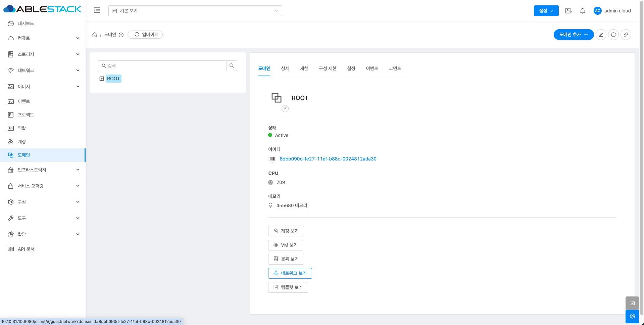Click the 네트워크 보기 button
Screen dimensions: 644x325
pos(290,273)
